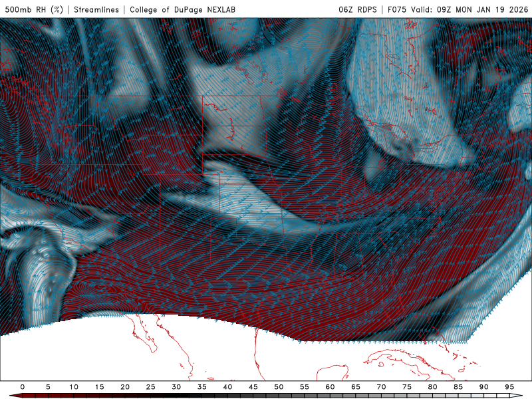Click the '65' color scale label

(x=356, y=387)
